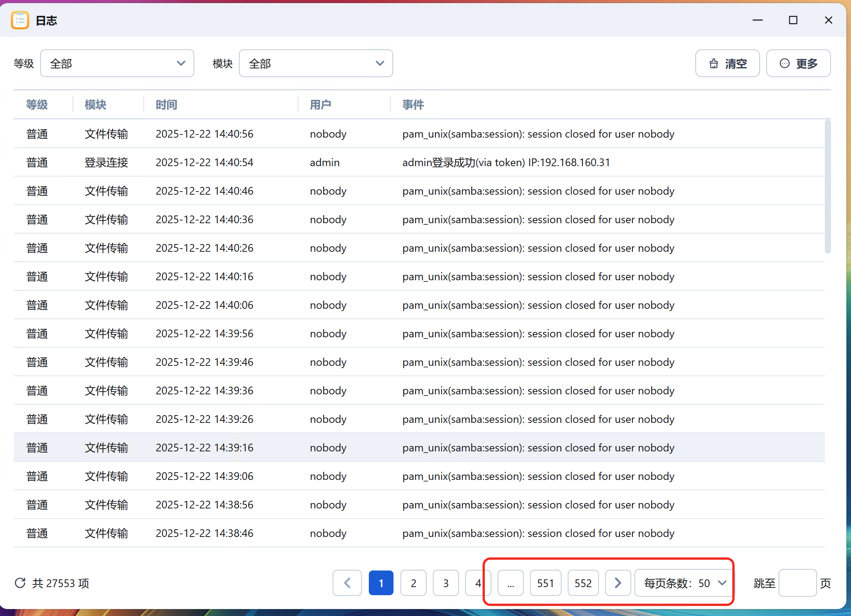Click the 时间 column header

(166, 104)
